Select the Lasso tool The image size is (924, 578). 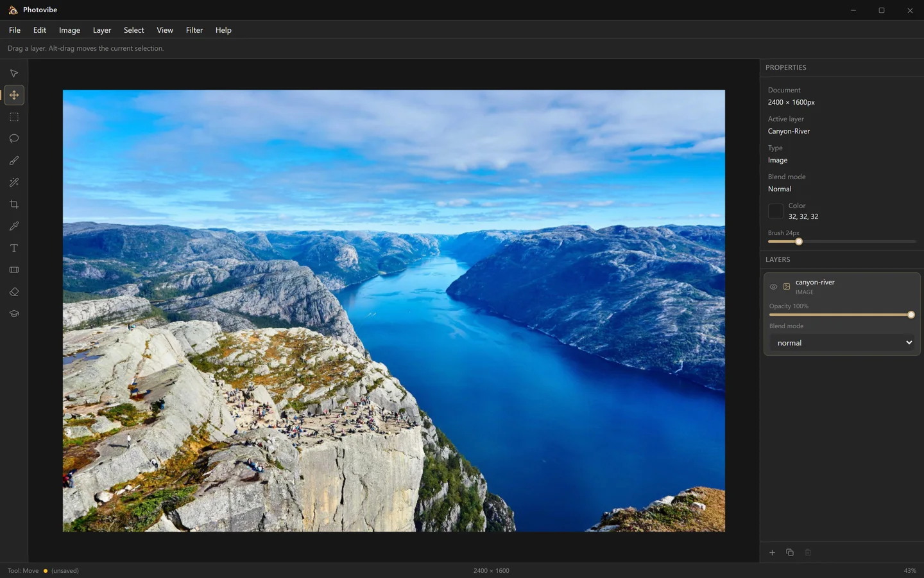(14, 139)
